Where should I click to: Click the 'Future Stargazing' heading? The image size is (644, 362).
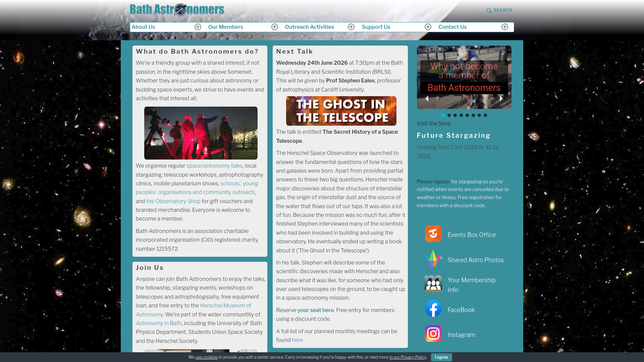pyautogui.click(x=453, y=135)
